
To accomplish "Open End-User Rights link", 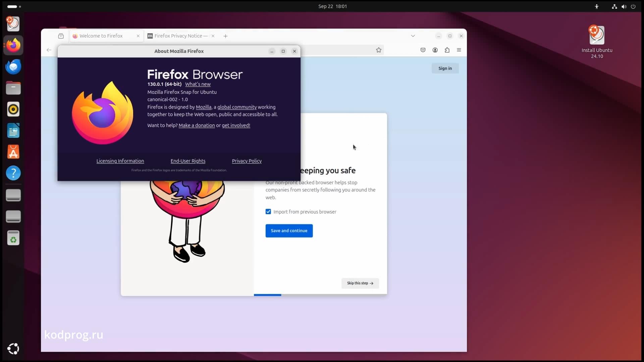I will click(x=188, y=161).
